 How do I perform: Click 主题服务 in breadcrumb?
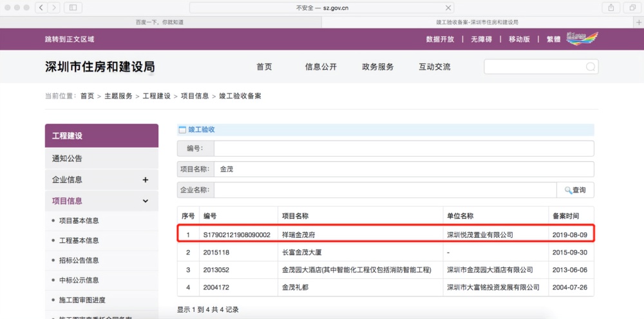pos(118,96)
